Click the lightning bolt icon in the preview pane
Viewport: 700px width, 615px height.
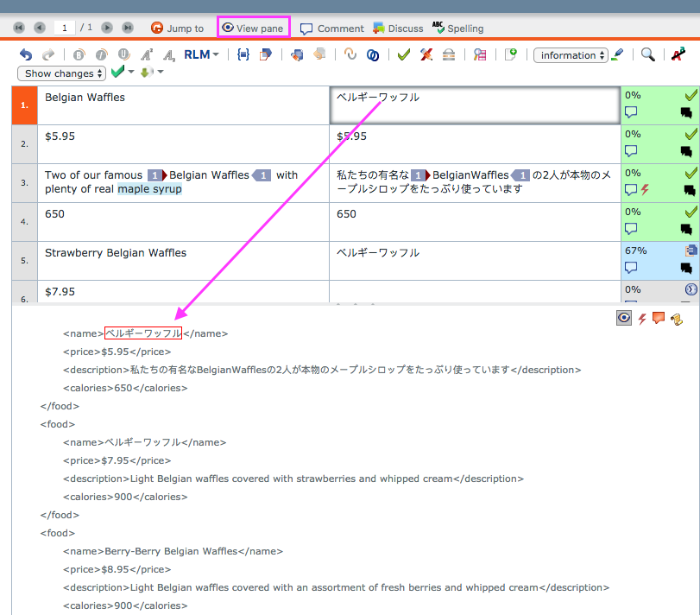click(641, 318)
